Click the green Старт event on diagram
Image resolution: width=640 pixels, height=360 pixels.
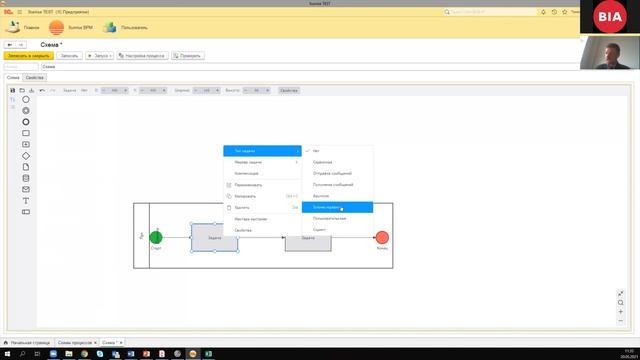tap(156, 237)
